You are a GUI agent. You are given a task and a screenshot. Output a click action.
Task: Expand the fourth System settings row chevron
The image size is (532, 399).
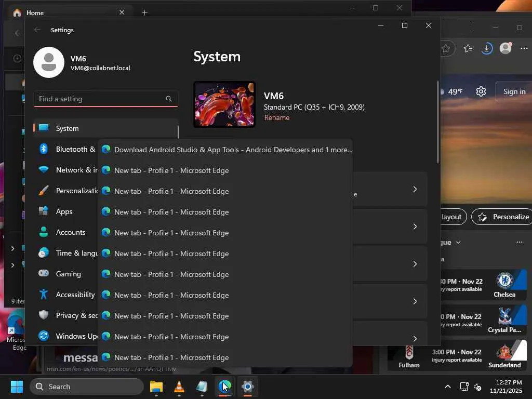[x=415, y=301]
